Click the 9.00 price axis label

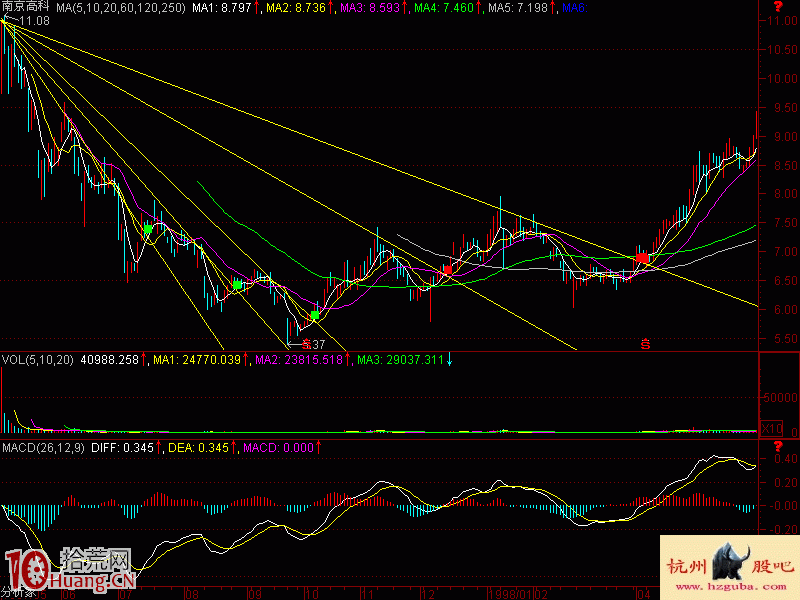[786, 137]
